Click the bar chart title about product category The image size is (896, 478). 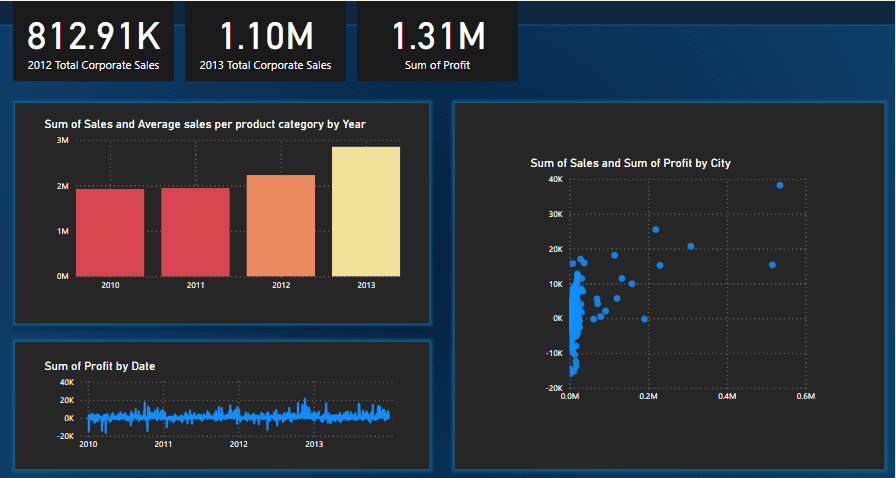[x=205, y=124]
